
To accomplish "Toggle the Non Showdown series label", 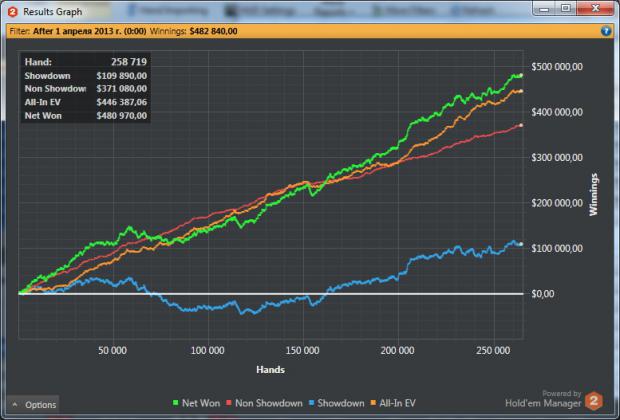I will pos(268,403).
